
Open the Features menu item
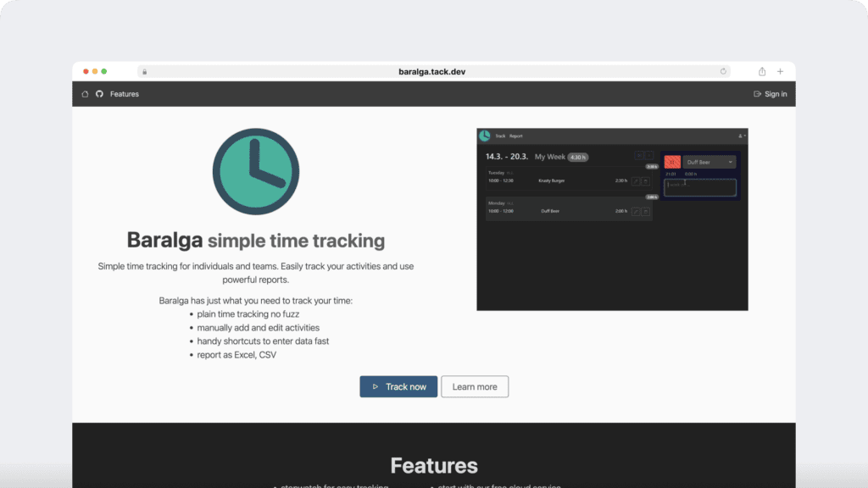tap(124, 94)
